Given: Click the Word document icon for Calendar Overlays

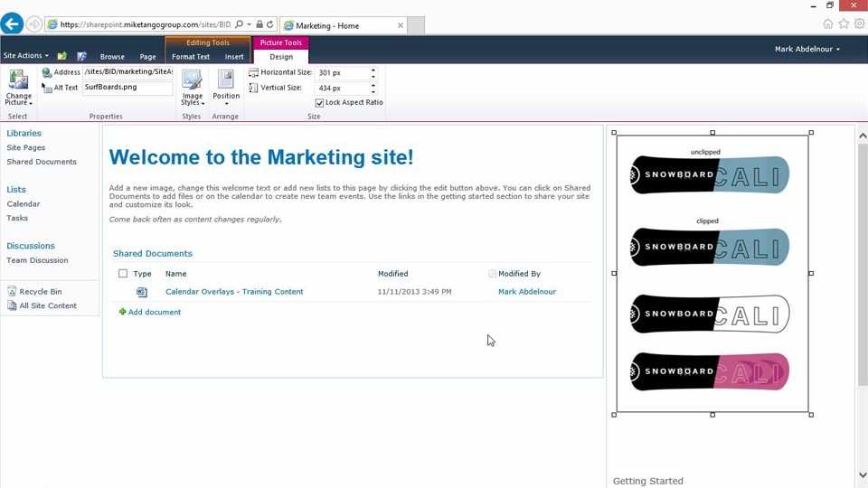Looking at the screenshot, I should 142,292.
